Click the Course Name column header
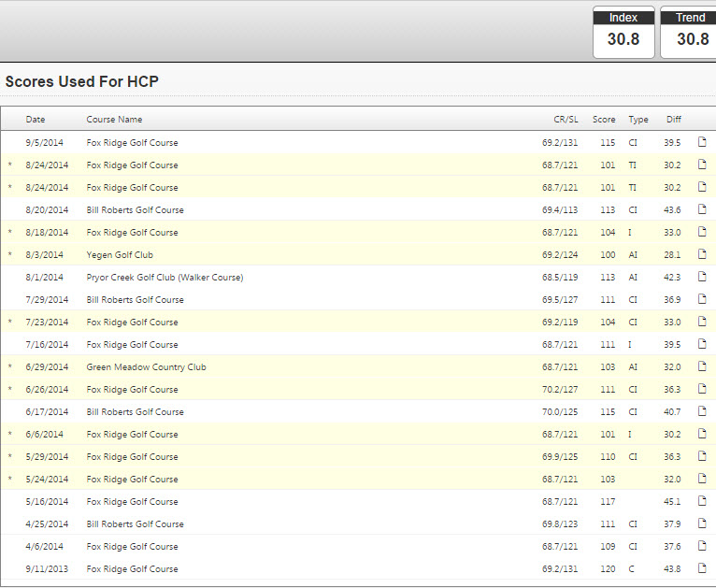Image resolution: width=716 pixels, height=588 pixels. click(114, 120)
